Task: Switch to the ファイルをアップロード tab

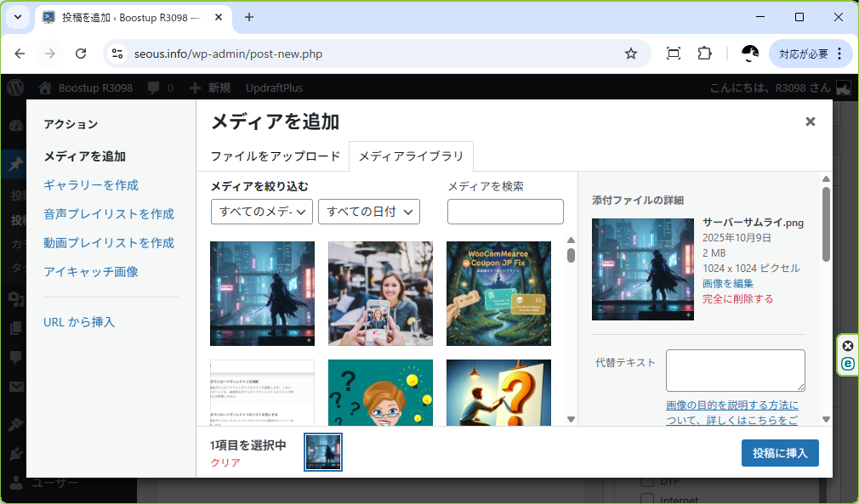Action: pyautogui.click(x=275, y=156)
